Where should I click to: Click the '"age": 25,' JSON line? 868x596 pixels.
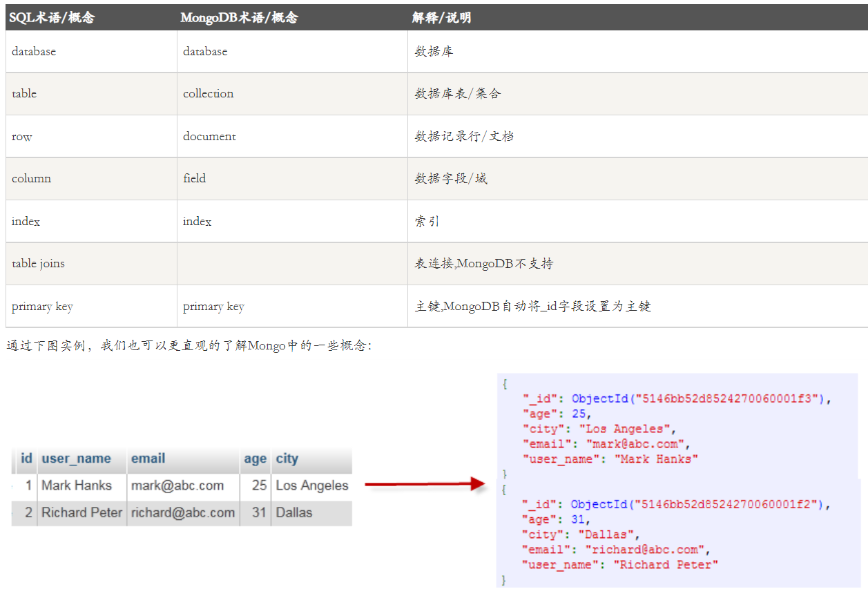557,414
